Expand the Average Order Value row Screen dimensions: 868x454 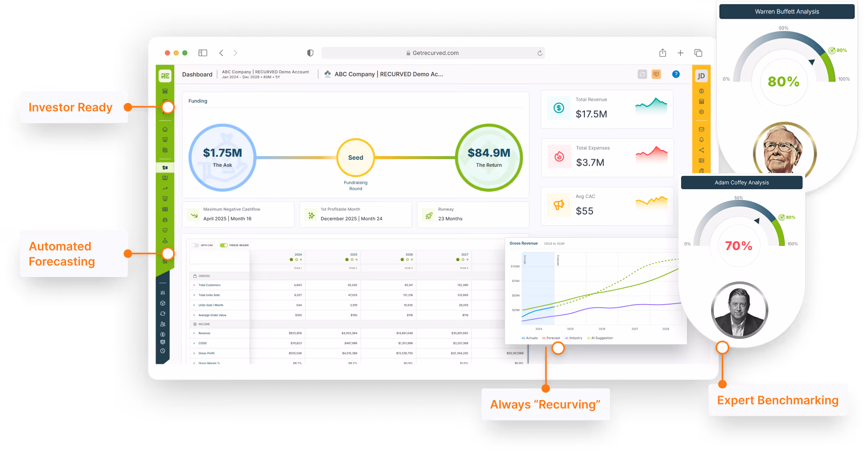tap(194, 315)
